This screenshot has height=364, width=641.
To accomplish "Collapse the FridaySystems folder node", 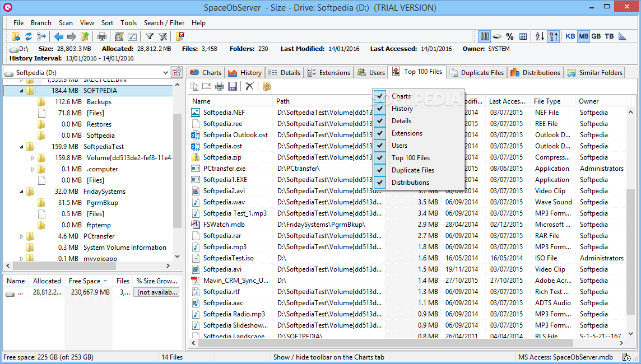I will (x=21, y=192).
